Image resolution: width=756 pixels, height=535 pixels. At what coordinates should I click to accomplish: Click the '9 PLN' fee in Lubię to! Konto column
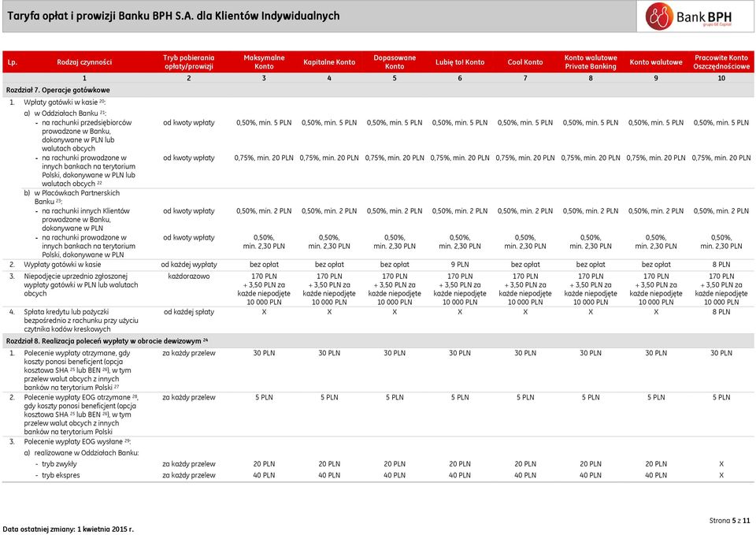[x=460, y=265]
